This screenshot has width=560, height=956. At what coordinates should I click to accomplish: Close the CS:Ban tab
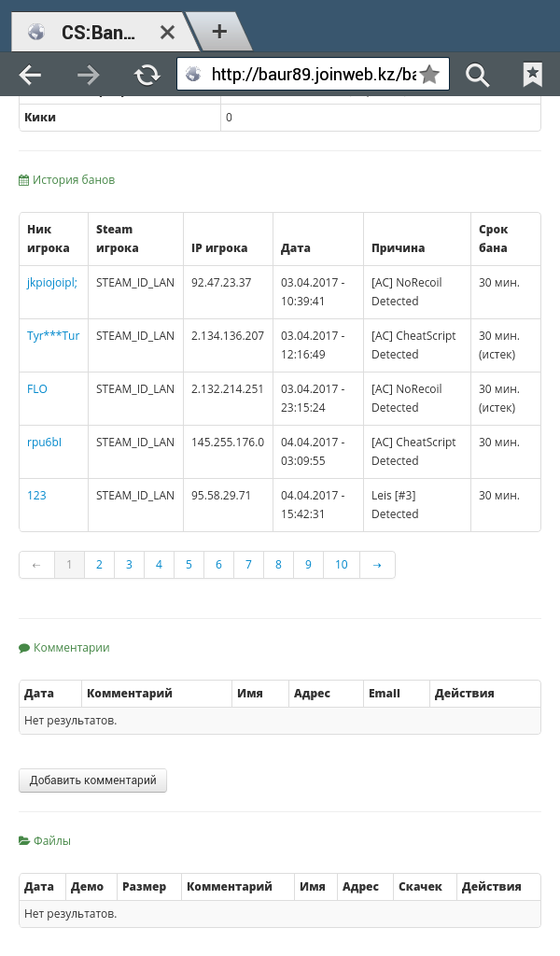(x=167, y=32)
